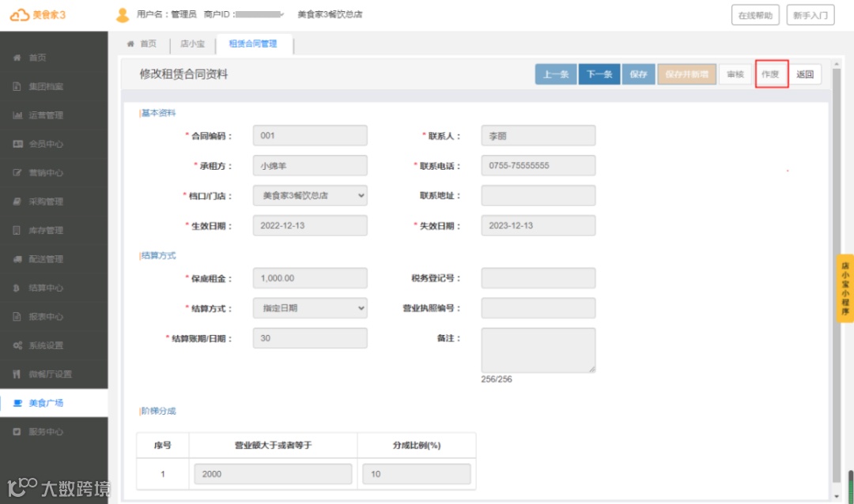This screenshot has width=854, height=504.
Task: Open 会员中心 in the sidebar
Action: click(x=54, y=145)
